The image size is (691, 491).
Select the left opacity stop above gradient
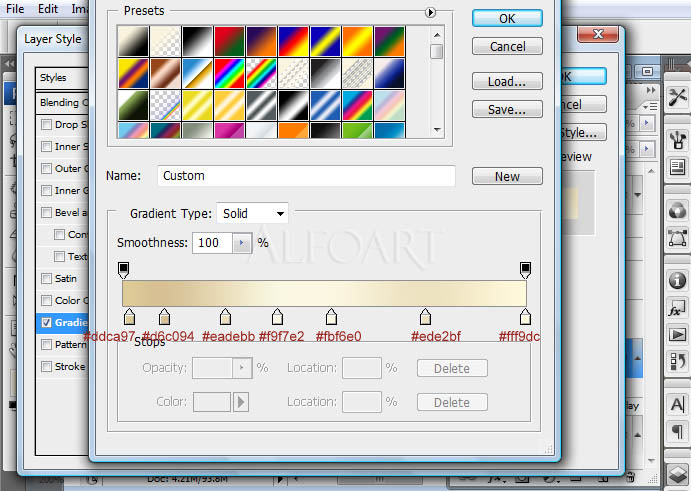[124, 270]
